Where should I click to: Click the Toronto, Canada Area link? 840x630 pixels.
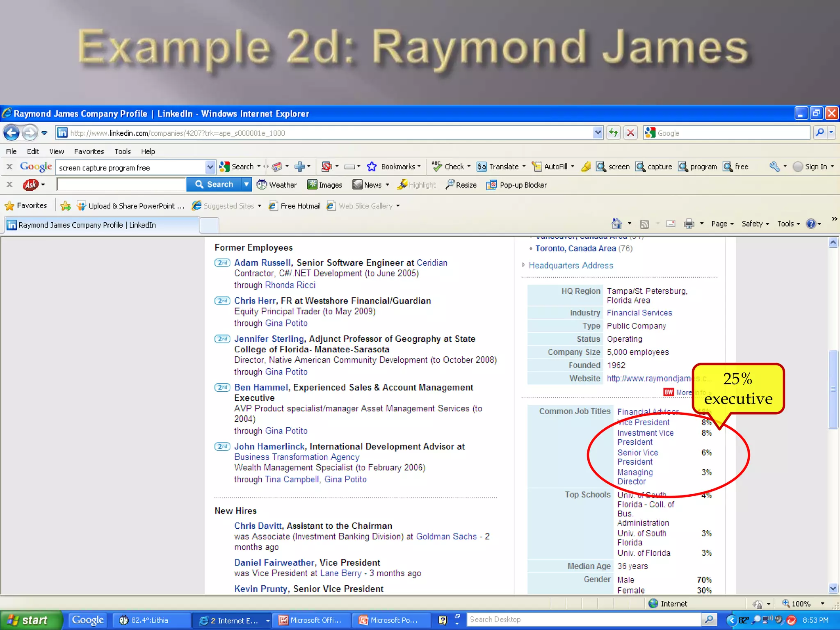[x=575, y=248]
